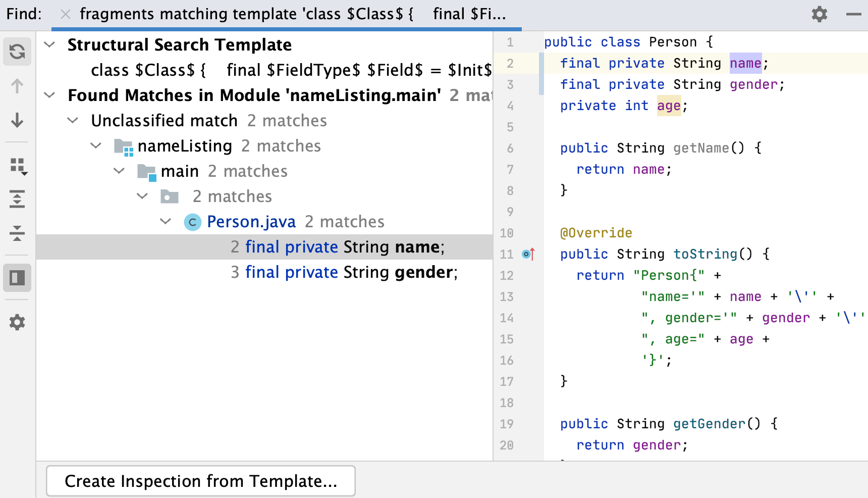The width and height of the screenshot is (868, 498).
Task: Toggle the top-right settings gear
Action: click(x=819, y=14)
